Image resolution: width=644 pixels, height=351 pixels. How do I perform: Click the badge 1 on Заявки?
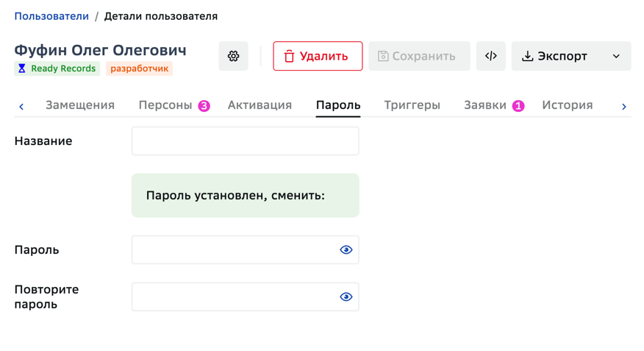point(518,106)
